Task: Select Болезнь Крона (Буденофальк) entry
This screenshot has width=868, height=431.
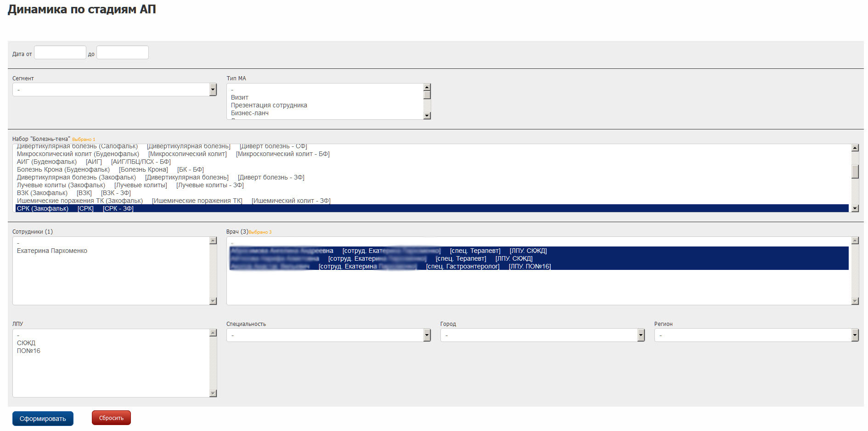Action: (63, 169)
